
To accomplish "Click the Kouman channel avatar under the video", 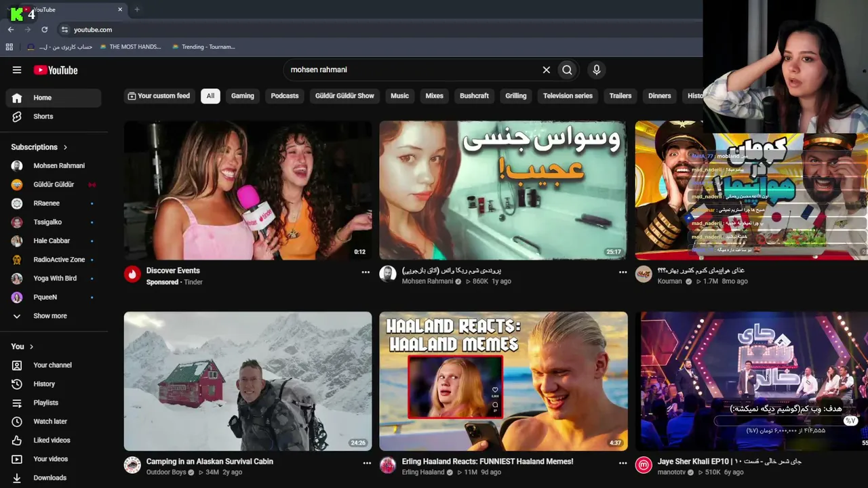I will click(x=644, y=274).
